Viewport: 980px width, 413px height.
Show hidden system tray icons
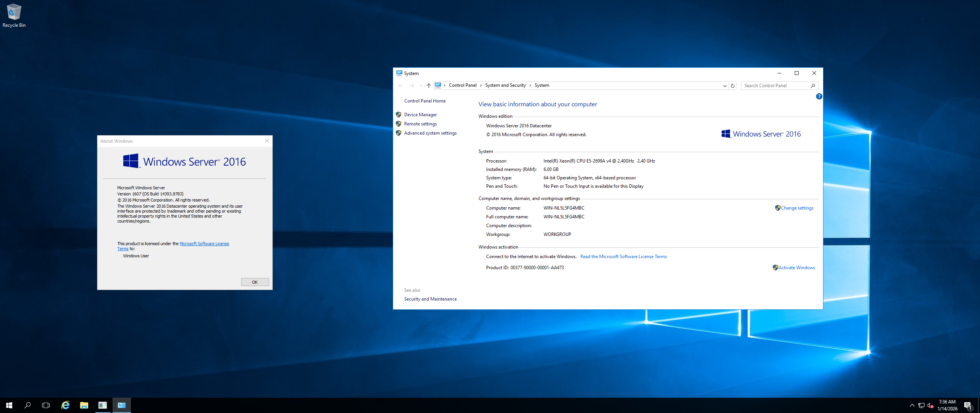tap(912, 405)
